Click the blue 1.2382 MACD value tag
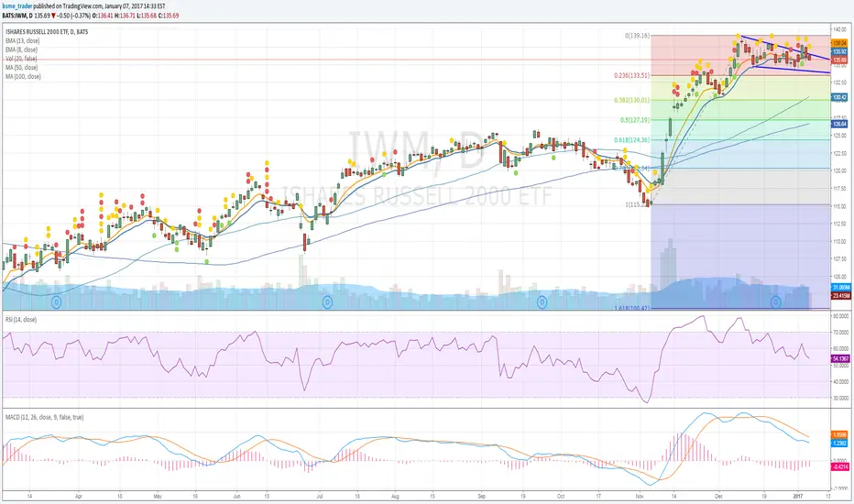Screen dimensions: 854x504 tap(839, 444)
